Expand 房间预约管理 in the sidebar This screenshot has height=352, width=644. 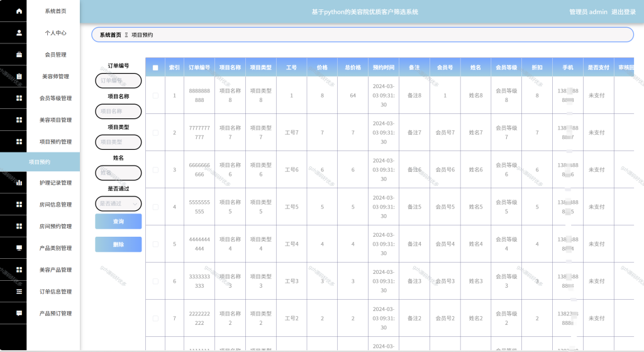[55, 227]
